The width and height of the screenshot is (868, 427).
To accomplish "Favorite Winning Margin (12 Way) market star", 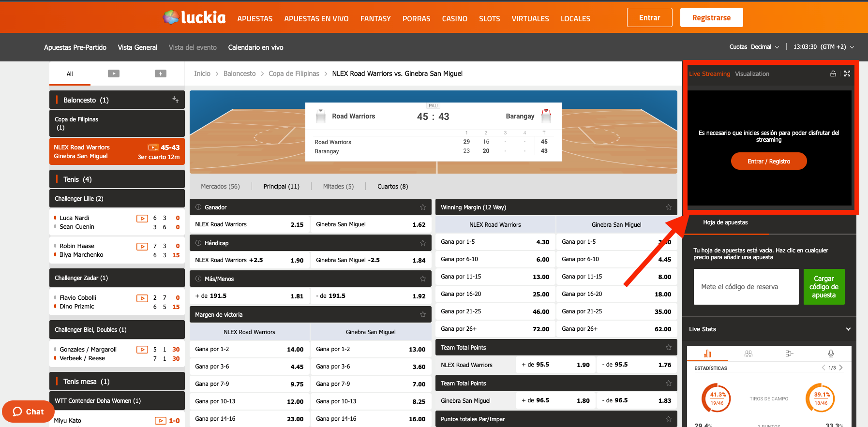I will click(669, 207).
